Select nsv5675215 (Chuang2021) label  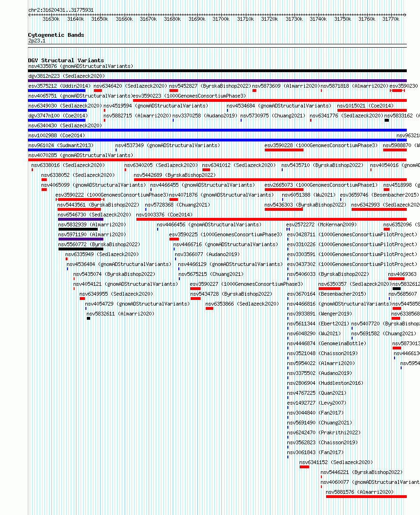pyautogui.click(x=211, y=274)
